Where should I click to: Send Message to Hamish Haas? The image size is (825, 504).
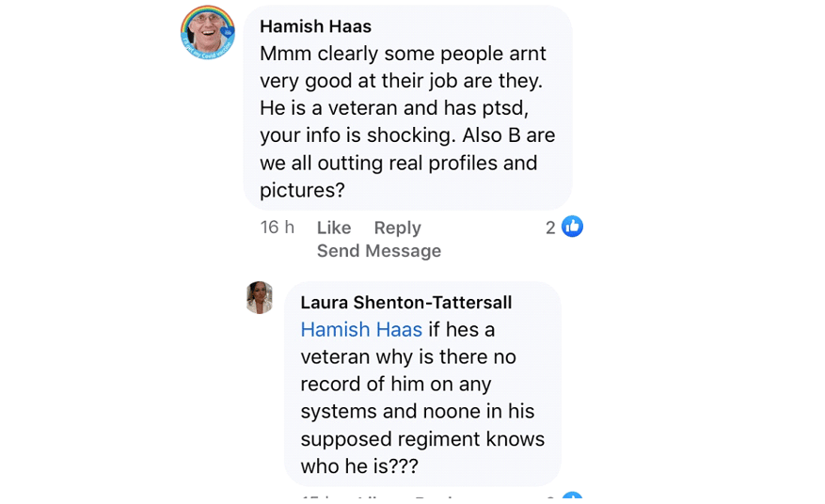[379, 251]
